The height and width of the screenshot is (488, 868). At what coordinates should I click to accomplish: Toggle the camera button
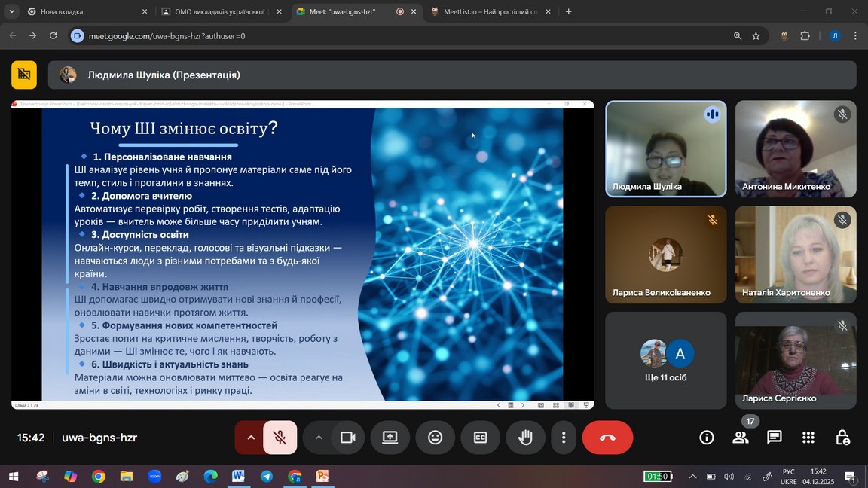(347, 438)
